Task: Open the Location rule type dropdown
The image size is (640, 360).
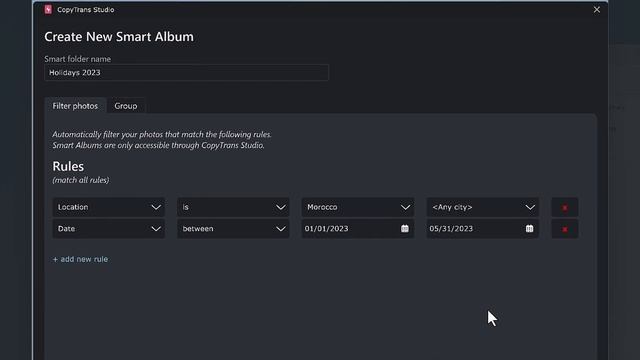Action: coord(109,207)
